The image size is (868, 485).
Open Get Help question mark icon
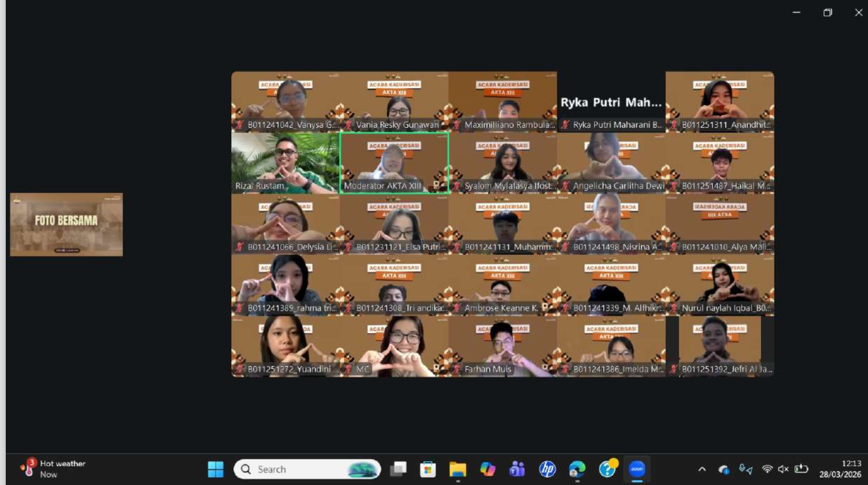(x=607, y=469)
